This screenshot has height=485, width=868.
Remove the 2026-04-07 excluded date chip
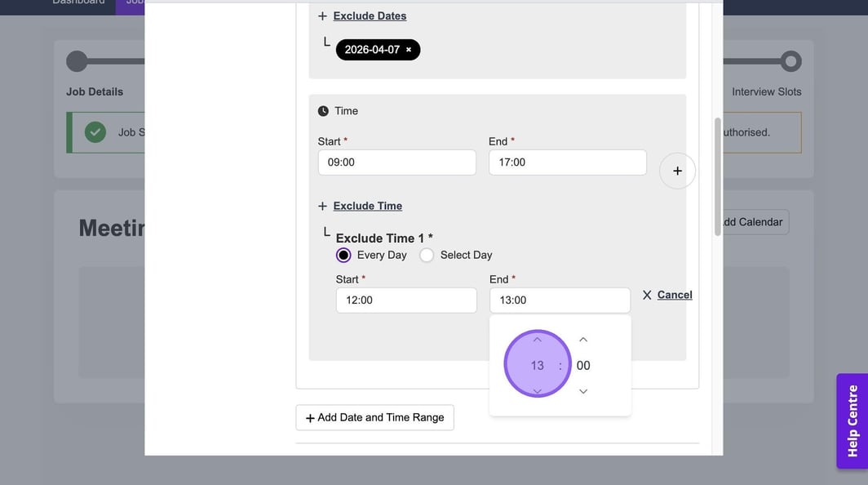coord(409,50)
